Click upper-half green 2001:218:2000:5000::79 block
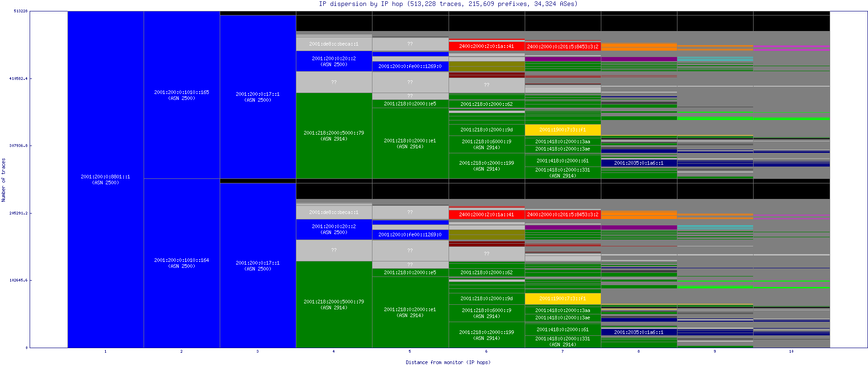 334,136
